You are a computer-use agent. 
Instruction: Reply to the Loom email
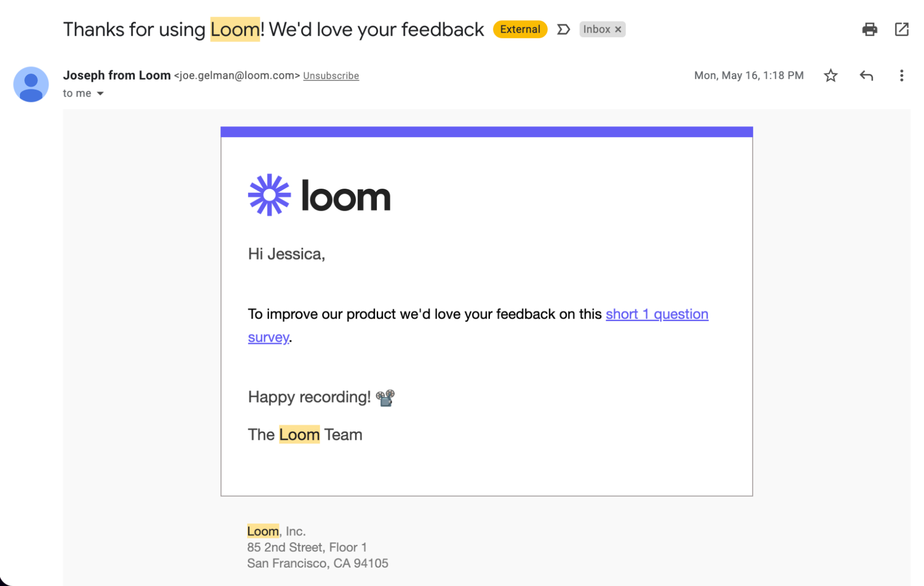coord(866,75)
